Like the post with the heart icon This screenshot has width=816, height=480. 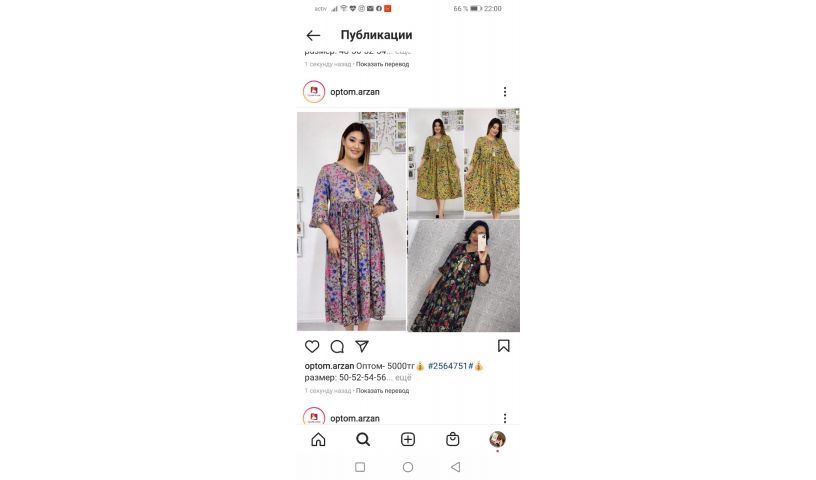(312, 346)
